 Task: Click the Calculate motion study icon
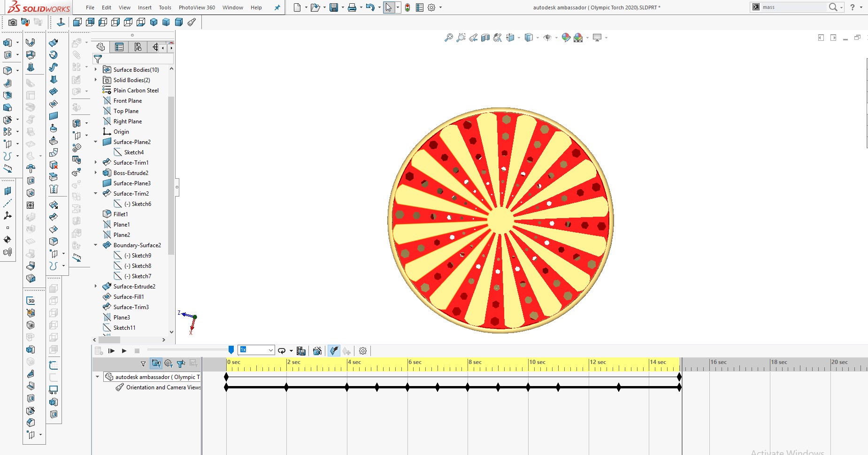coord(99,351)
